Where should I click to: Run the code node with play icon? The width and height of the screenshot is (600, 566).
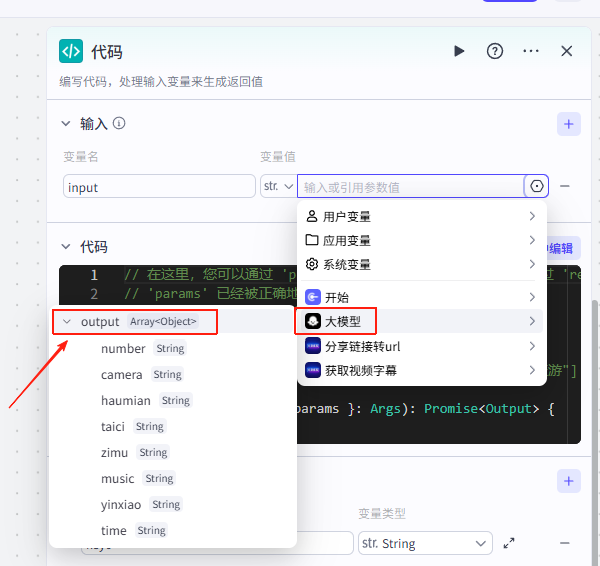click(459, 51)
